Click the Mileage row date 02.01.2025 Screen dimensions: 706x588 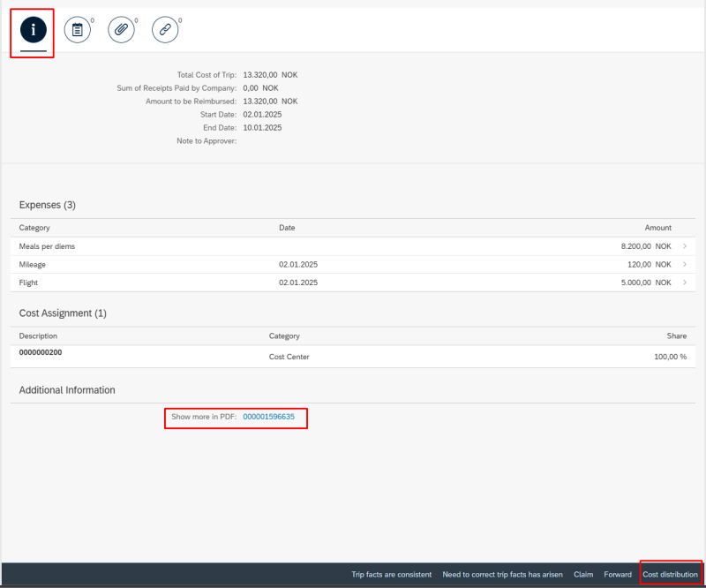[298, 264]
